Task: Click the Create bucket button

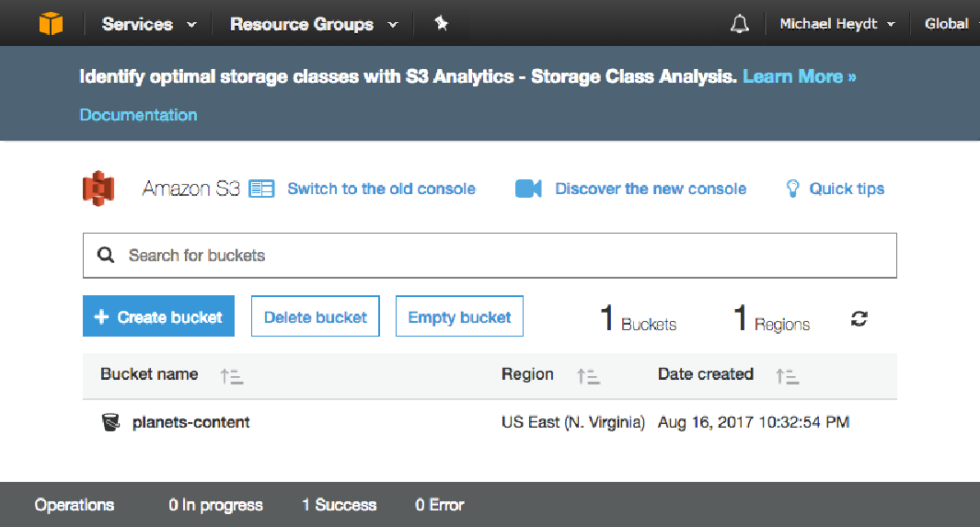Action: pos(159,316)
